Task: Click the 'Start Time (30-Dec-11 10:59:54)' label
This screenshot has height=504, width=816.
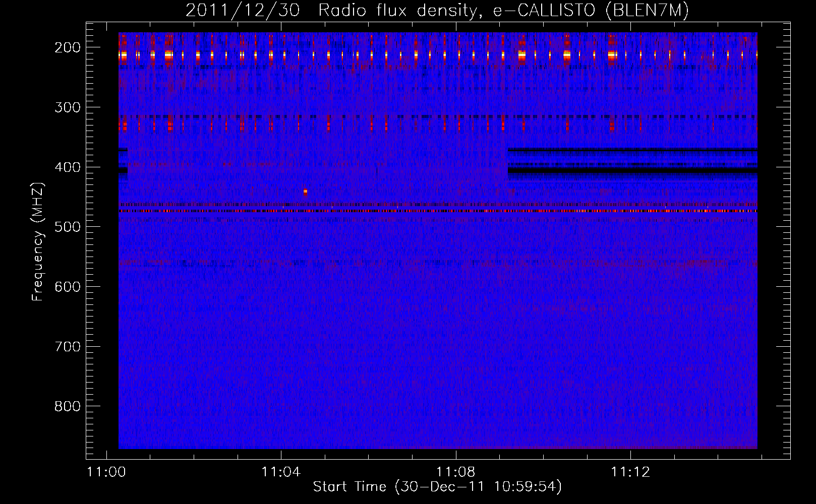Action: pyautogui.click(x=437, y=487)
